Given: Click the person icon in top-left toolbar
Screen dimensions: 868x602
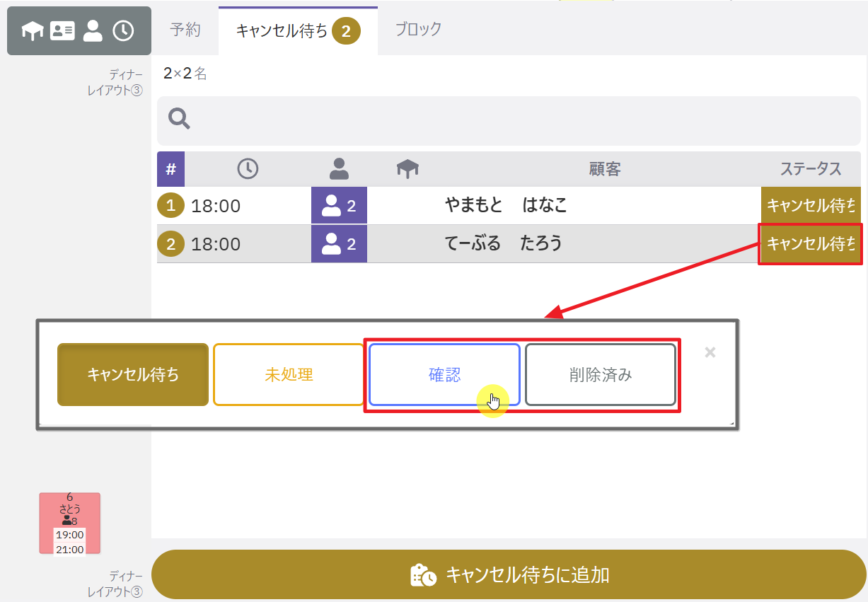Looking at the screenshot, I should click(x=93, y=30).
